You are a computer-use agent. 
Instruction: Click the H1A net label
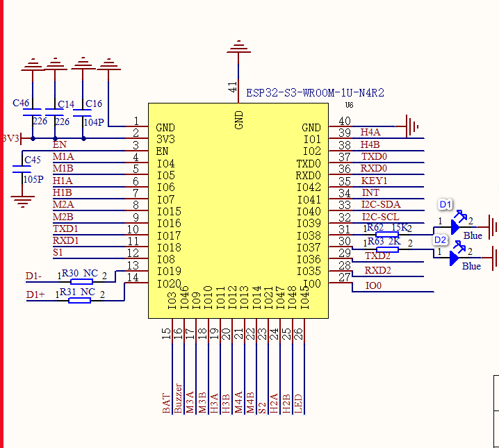pyautogui.click(x=63, y=181)
